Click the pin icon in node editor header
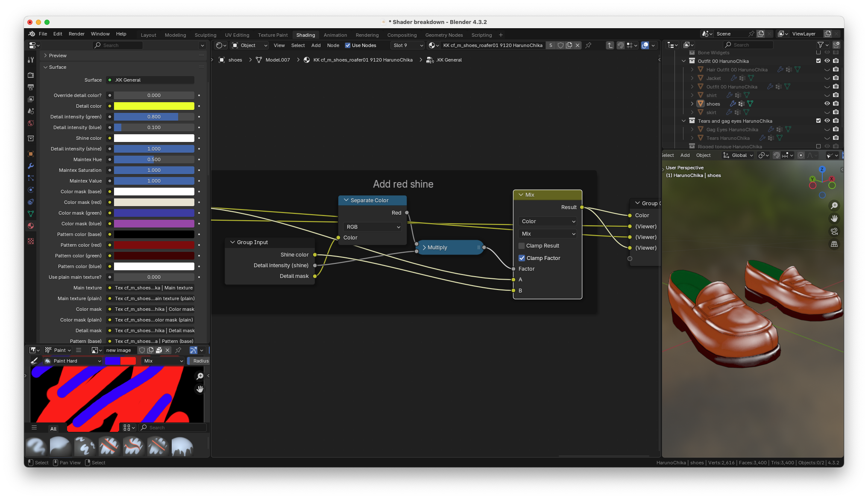The image size is (868, 499). point(588,45)
